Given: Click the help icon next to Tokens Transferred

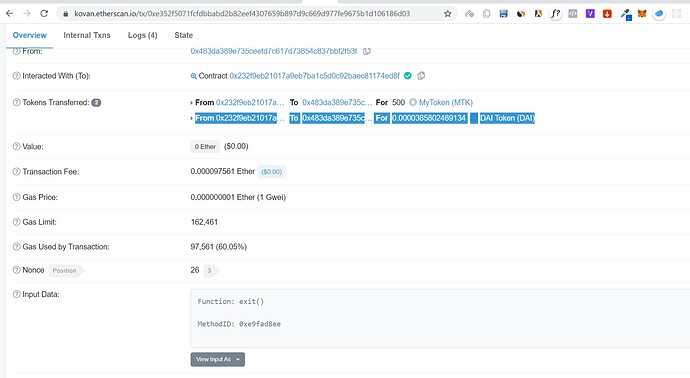Looking at the screenshot, I should [16, 102].
